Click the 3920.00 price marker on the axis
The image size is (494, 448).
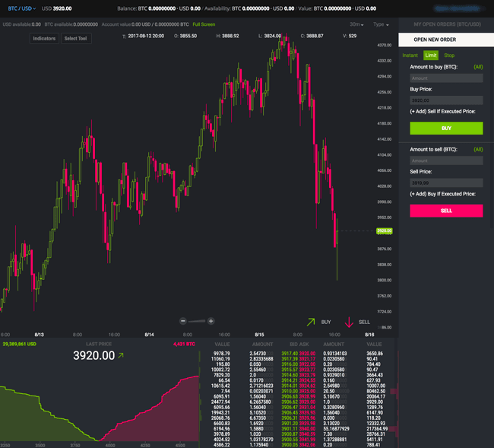(385, 230)
